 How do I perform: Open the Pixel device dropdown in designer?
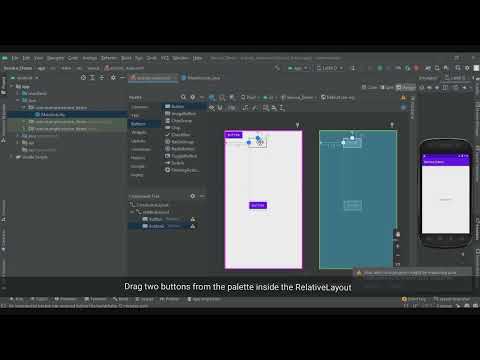[249, 97]
